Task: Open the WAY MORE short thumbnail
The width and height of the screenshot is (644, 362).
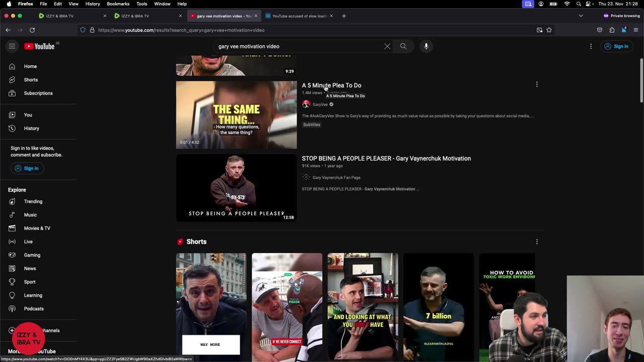Action: coord(211,307)
